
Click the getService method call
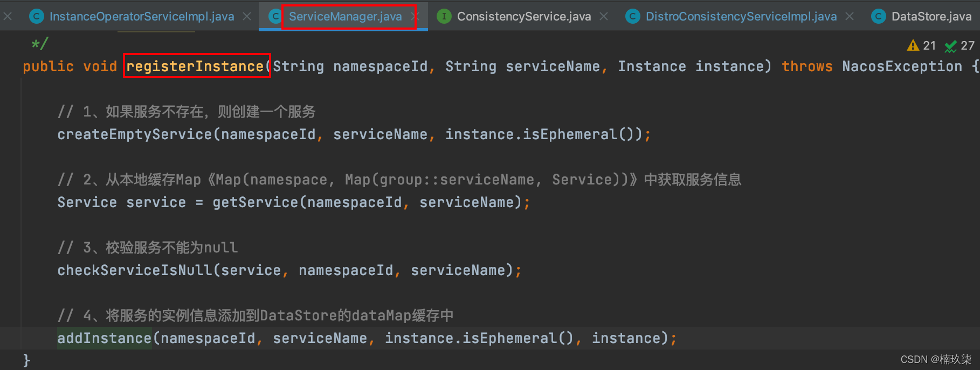[x=255, y=202]
